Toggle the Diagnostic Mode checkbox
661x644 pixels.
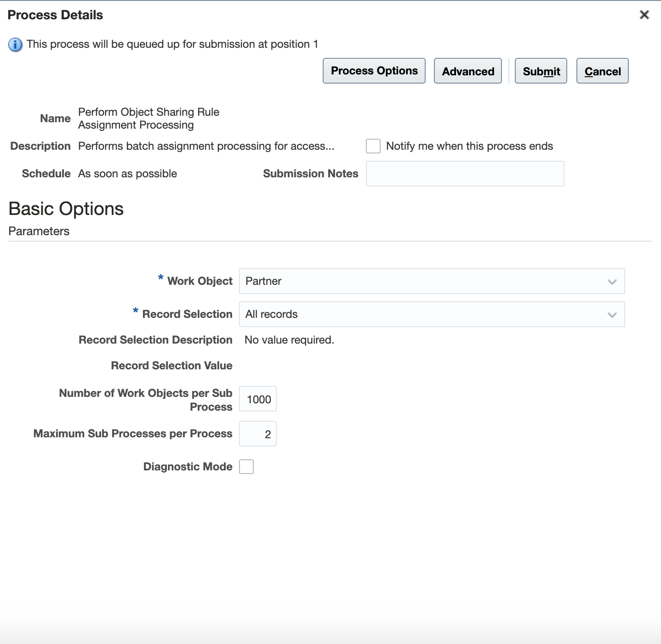click(x=246, y=467)
